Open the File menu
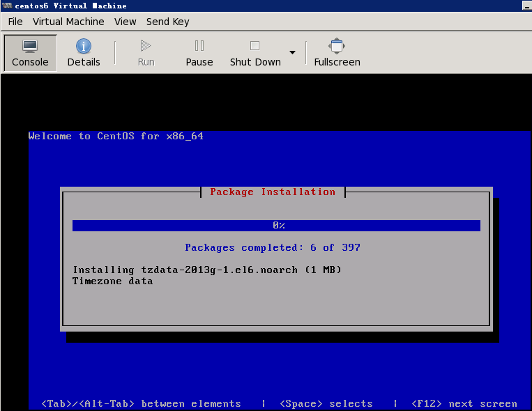Screen dimensions: 532x411 (x=15, y=22)
